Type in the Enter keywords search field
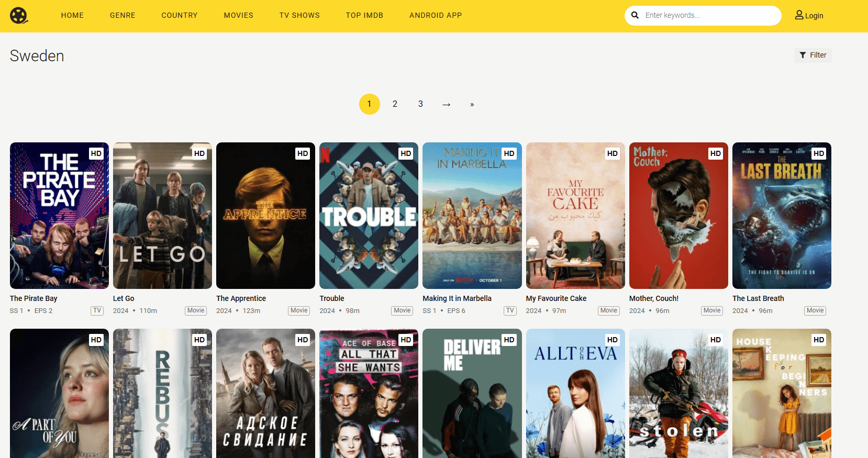Viewport: 868px width, 458px height. [709, 16]
